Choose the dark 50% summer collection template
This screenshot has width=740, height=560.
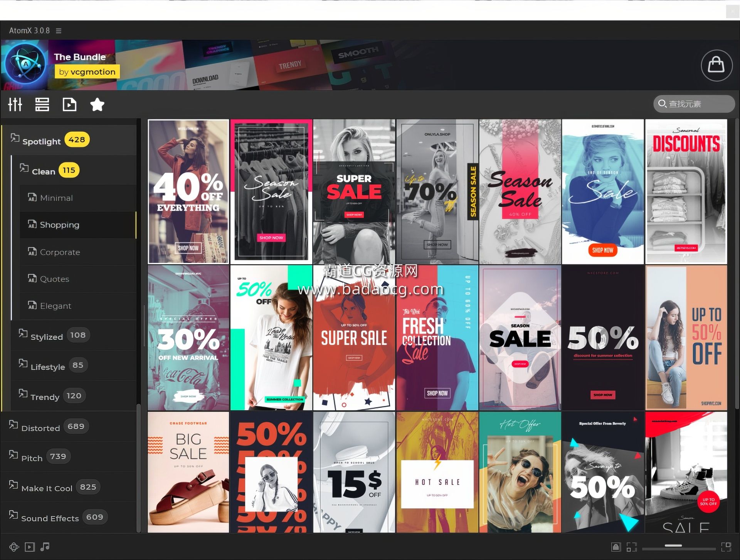(603, 338)
